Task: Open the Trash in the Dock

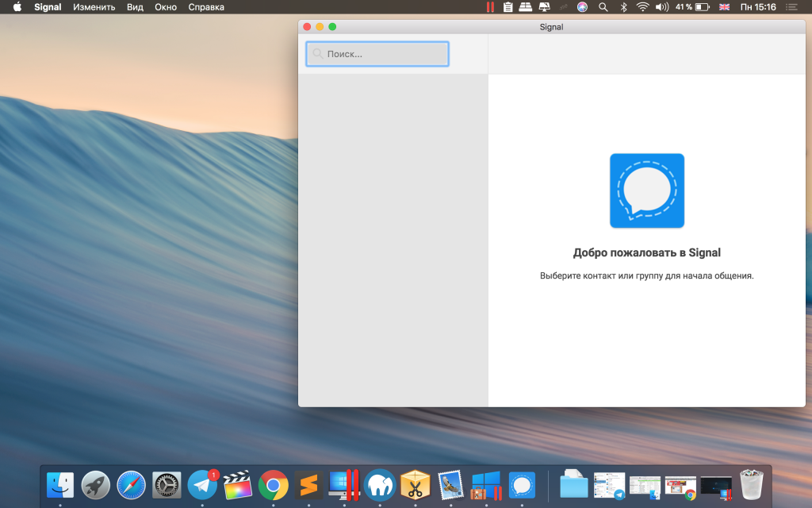Action: pos(752,485)
